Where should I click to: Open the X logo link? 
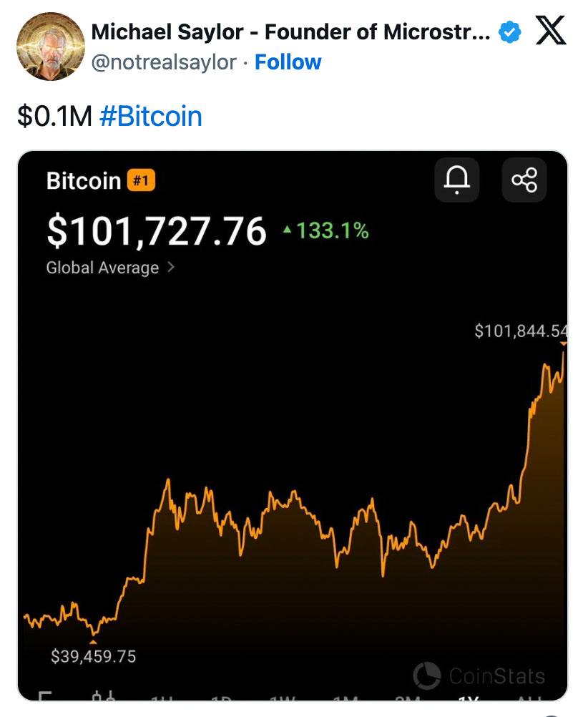551,30
